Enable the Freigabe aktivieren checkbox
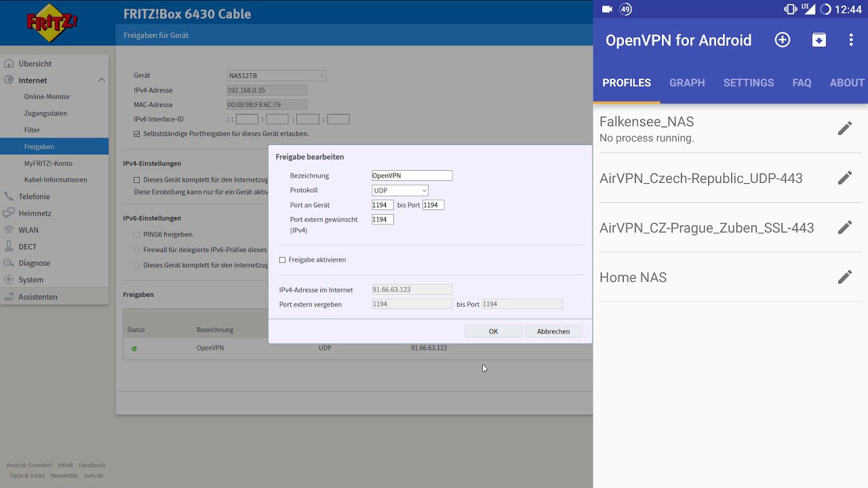The width and height of the screenshot is (868, 488). coord(283,260)
